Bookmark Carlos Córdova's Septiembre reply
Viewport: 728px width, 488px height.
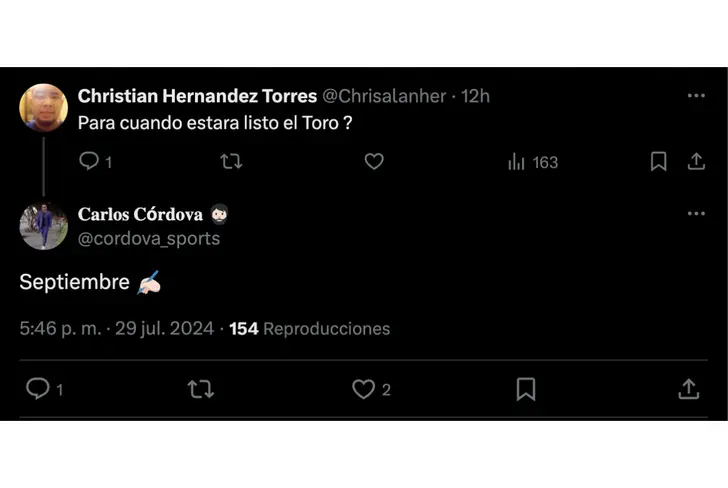(x=526, y=389)
